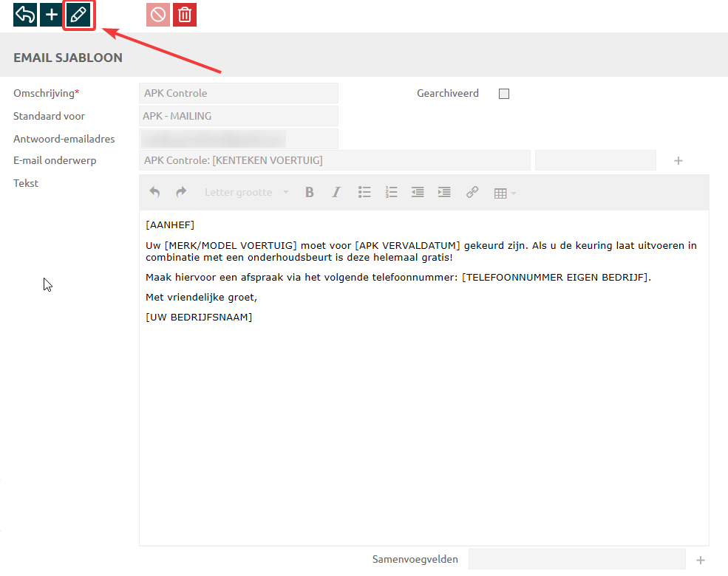Click the Omschrijving input field
The image size is (728, 576).
point(238,93)
